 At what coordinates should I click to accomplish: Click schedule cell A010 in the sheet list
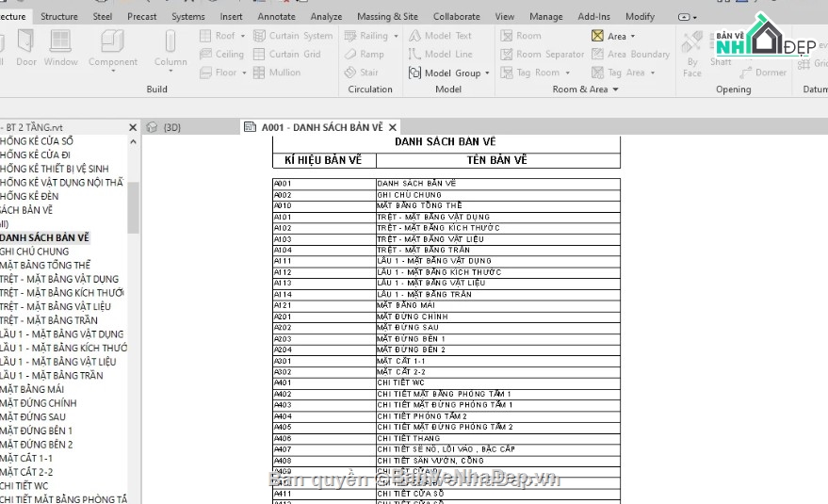(324, 205)
